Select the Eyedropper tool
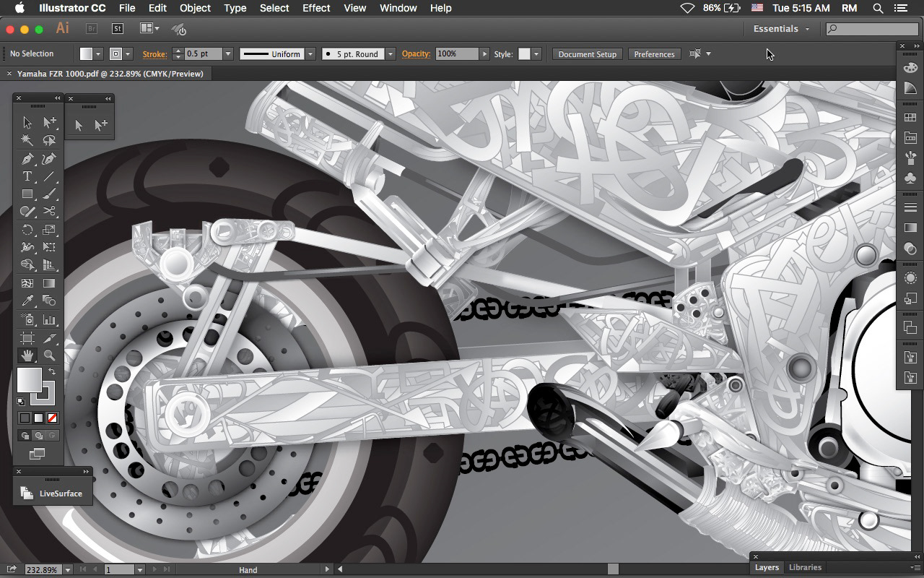The width and height of the screenshot is (924, 578). (27, 301)
